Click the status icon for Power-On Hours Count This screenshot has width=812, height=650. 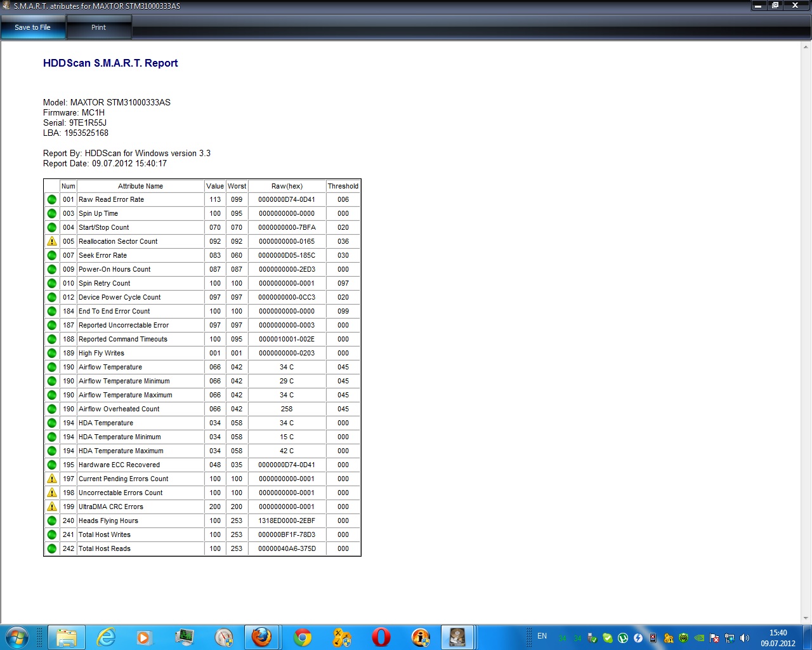click(52, 269)
